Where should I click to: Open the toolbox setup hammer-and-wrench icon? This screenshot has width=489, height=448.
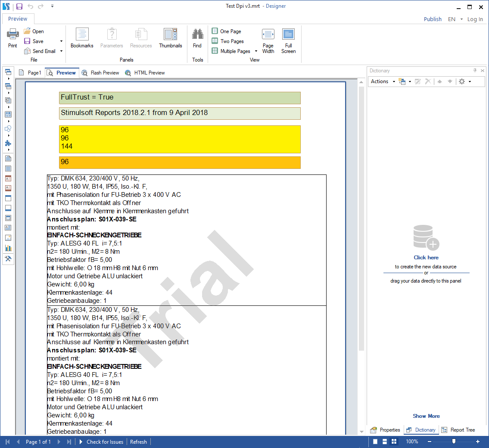coord(8,258)
